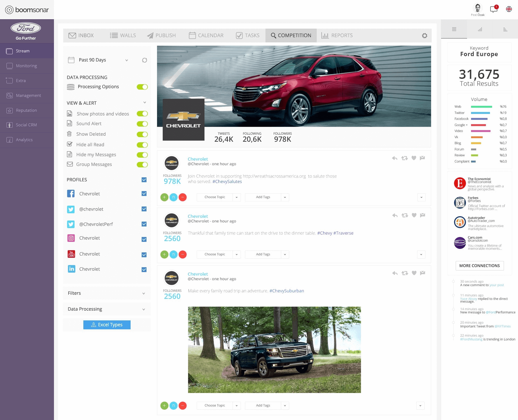This screenshot has height=420, width=518.
Task: Toggle Hide all Read switch
Action: 142,145
